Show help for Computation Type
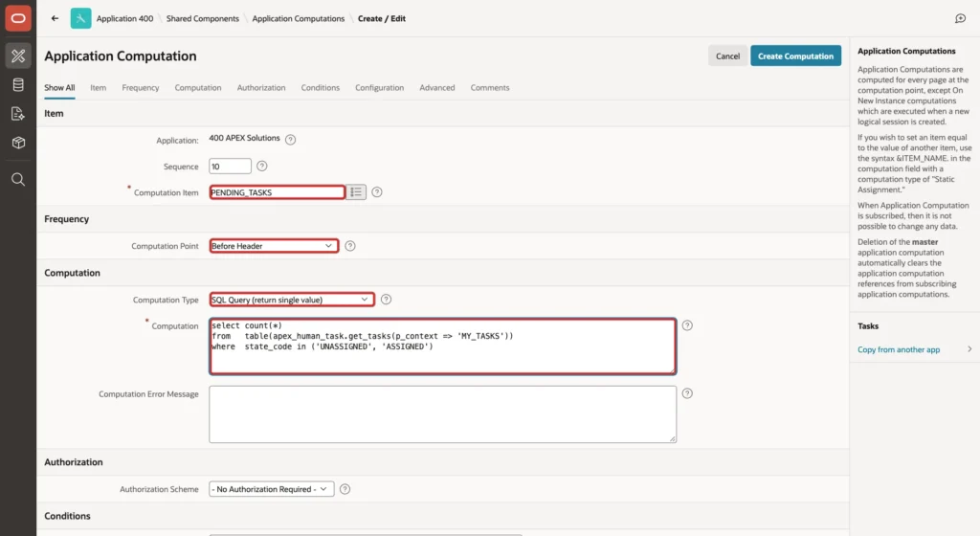This screenshot has height=536, width=980. coord(387,300)
